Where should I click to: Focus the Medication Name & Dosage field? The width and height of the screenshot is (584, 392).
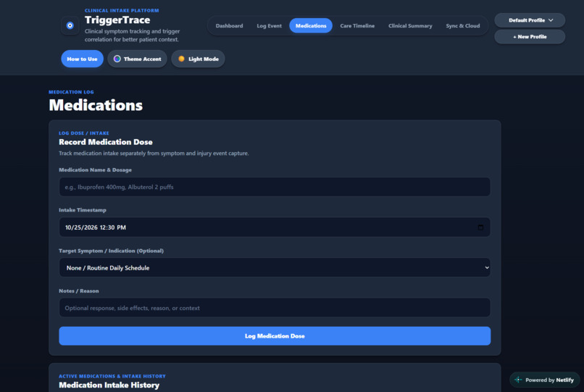tap(275, 187)
